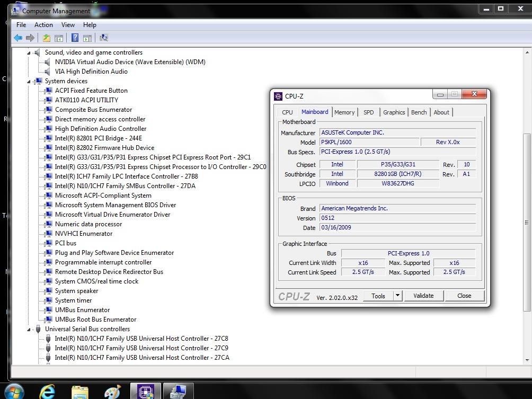Click the BIOS date 03/16/2009 field

397,228
